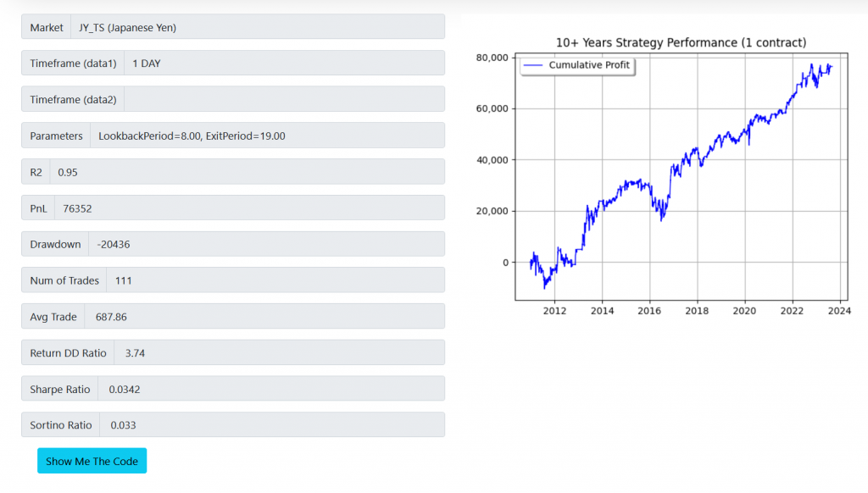The width and height of the screenshot is (868, 493).
Task: Click the 80,000 label on the y-axis
Action: pyautogui.click(x=492, y=58)
